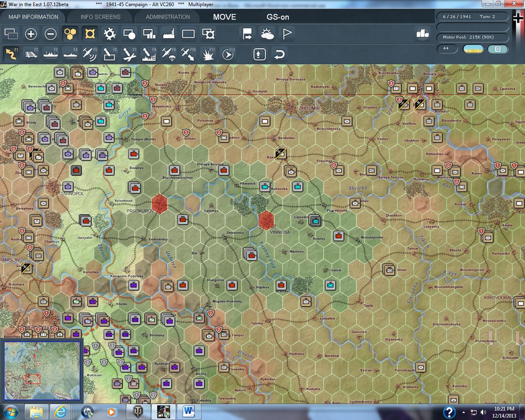
Task: Open the ADMINISTRATION tab
Action: (x=168, y=17)
